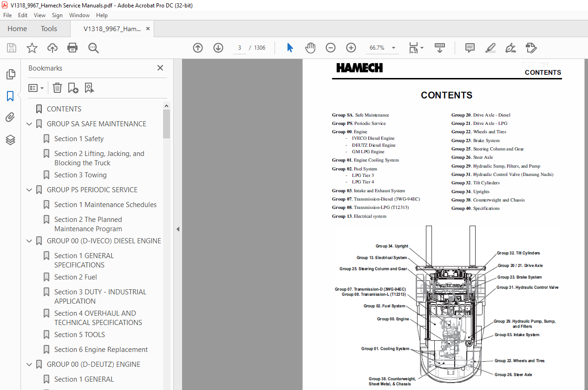Open the View menu
The height and width of the screenshot is (390, 588).
click(39, 15)
